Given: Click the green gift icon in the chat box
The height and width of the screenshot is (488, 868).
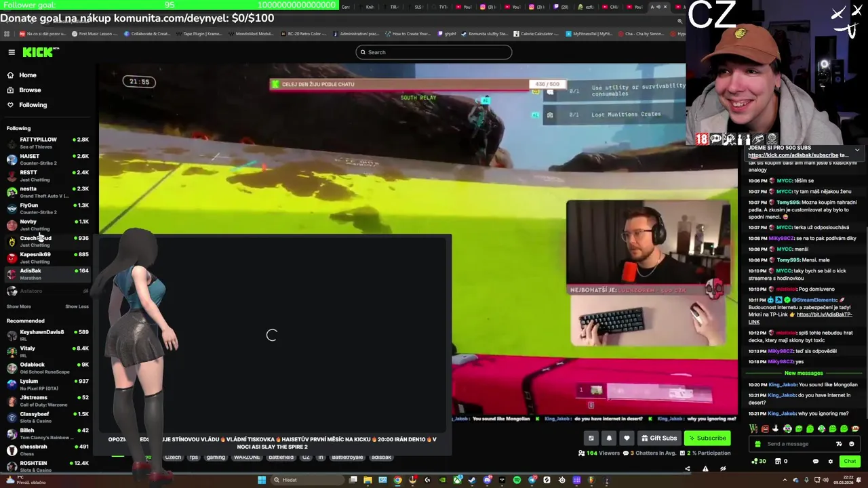Looking at the screenshot, I should pos(757,444).
